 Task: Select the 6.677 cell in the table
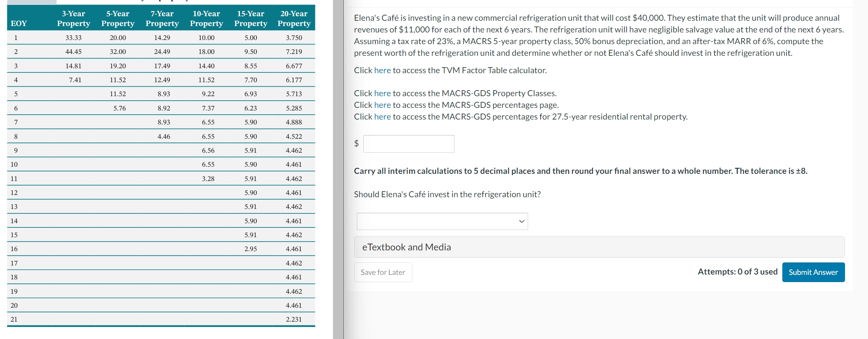point(294,66)
